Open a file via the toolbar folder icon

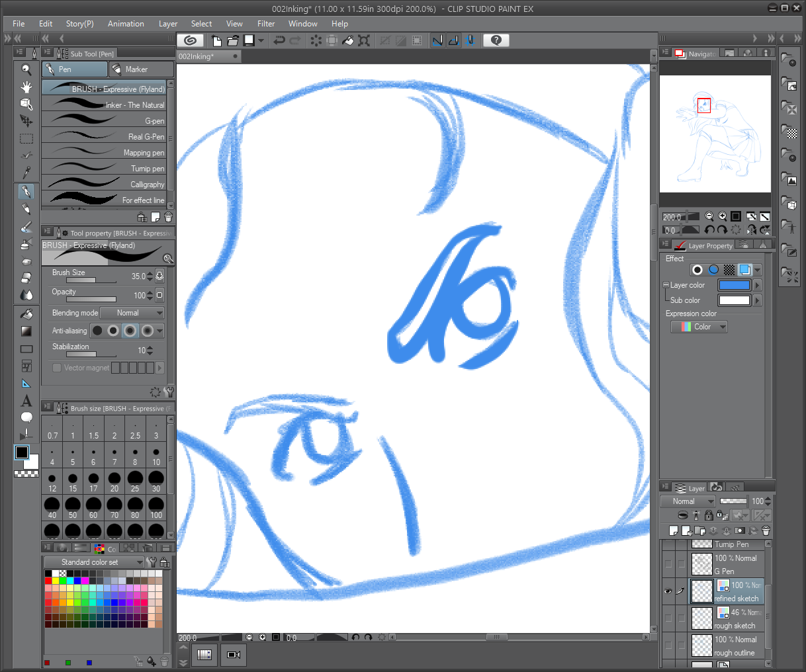233,40
